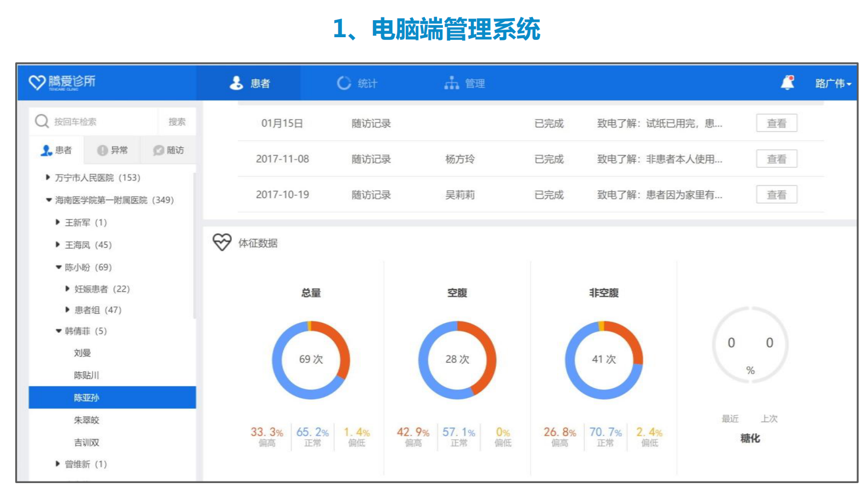
Task: Select the 随访 sidebar tab
Action: tap(168, 150)
